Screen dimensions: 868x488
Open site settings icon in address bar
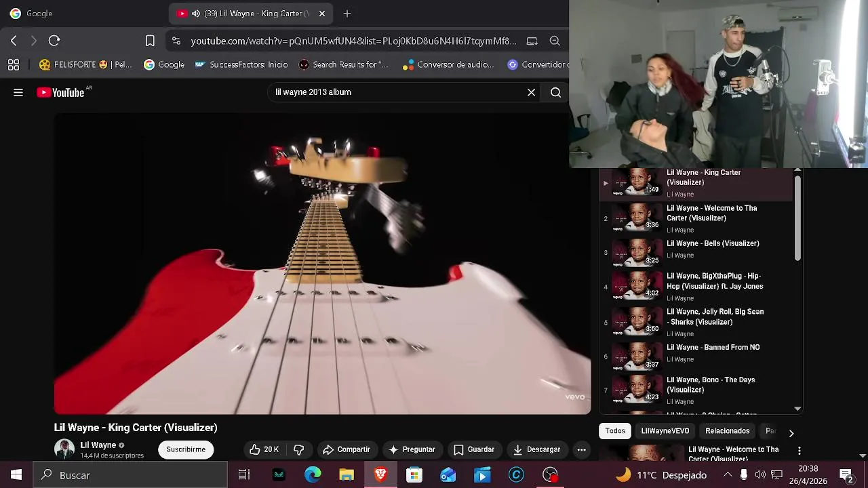click(176, 41)
